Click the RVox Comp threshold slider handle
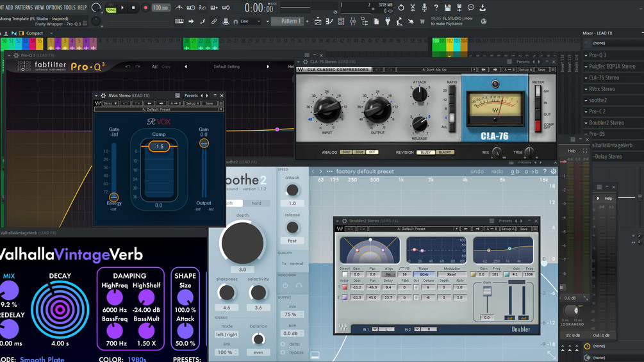Screen dimensions: 644x362 click(x=159, y=146)
